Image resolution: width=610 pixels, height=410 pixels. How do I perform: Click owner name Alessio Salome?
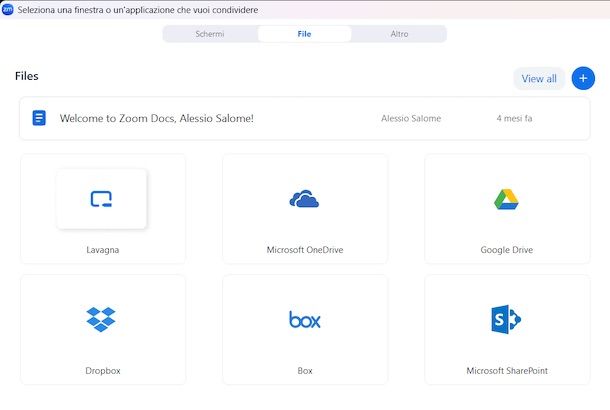(x=411, y=118)
